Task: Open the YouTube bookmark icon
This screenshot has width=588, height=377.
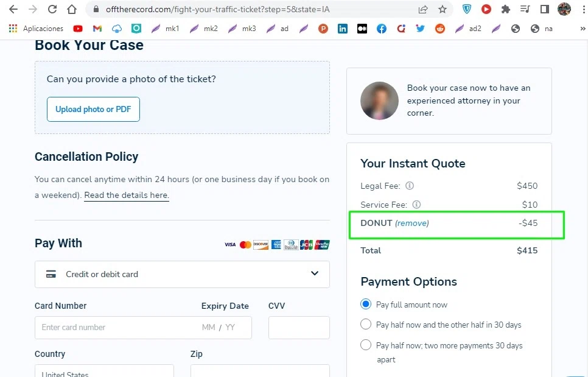Action: [x=78, y=29]
